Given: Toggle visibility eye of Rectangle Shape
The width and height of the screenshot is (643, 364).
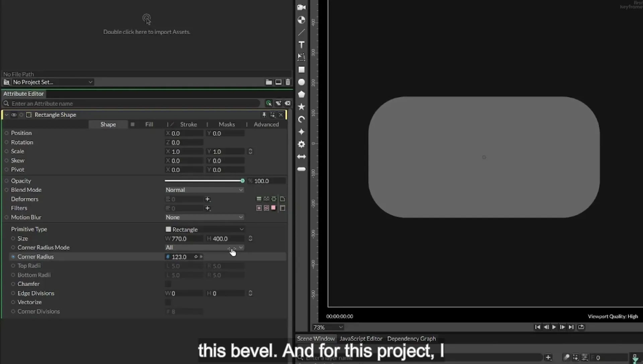Looking at the screenshot, I should pos(14,115).
